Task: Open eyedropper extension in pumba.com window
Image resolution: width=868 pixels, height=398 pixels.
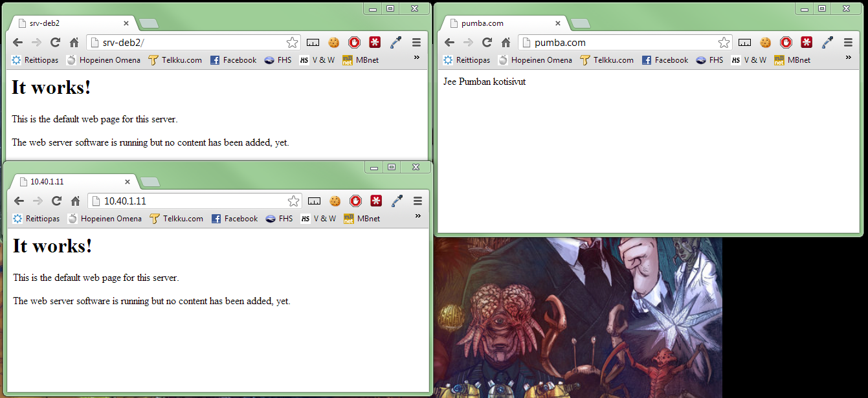Action: pyautogui.click(x=827, y=43)
